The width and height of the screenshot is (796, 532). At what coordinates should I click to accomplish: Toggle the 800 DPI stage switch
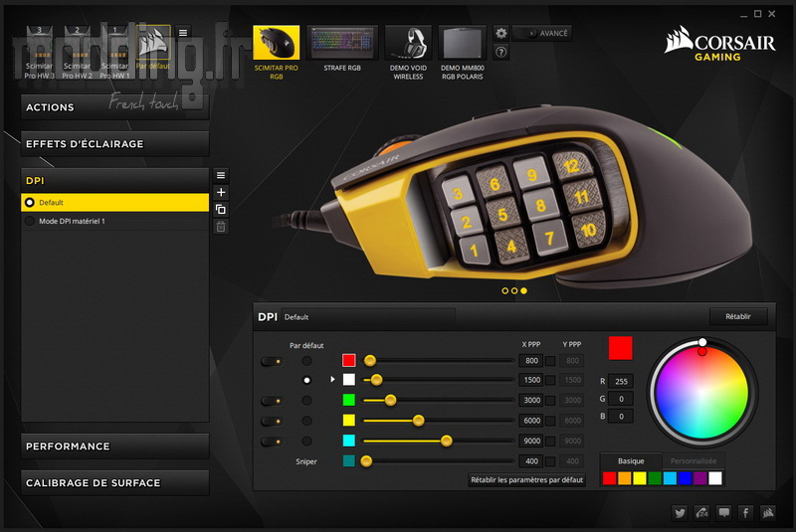[x=272, y=361]
